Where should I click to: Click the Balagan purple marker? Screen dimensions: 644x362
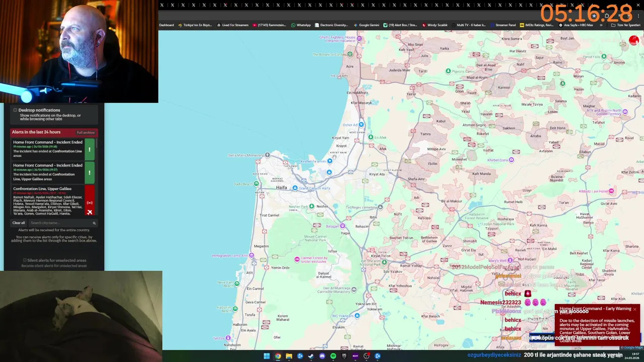343,226
